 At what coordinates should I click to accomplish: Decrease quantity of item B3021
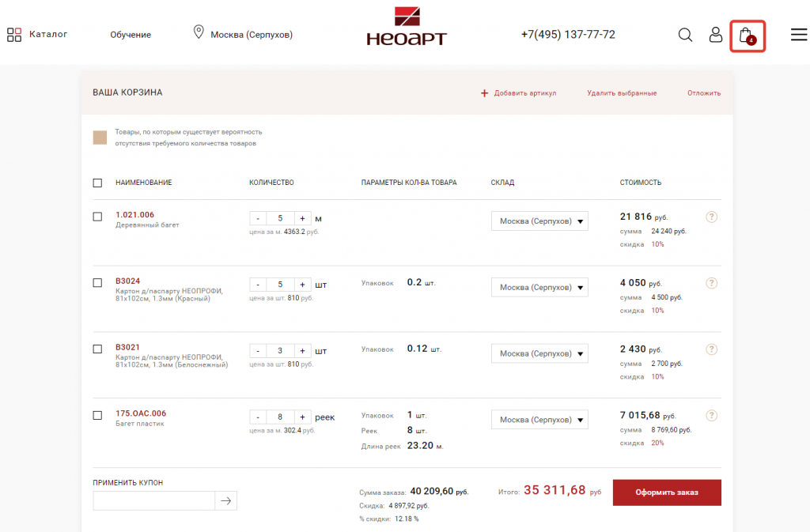click(258, 351)
